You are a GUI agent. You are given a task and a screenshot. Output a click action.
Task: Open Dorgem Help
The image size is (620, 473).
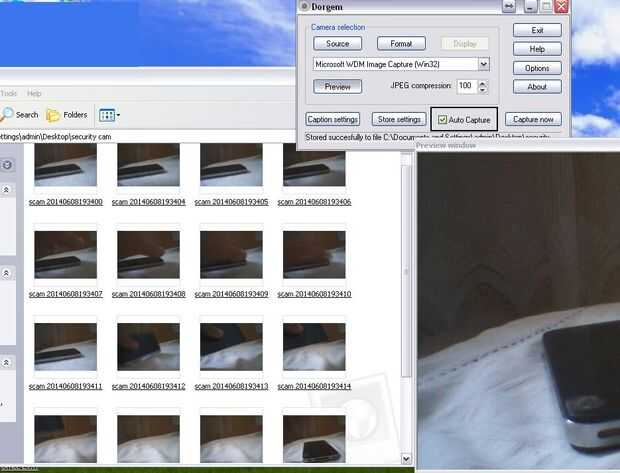tap(537, 49)
